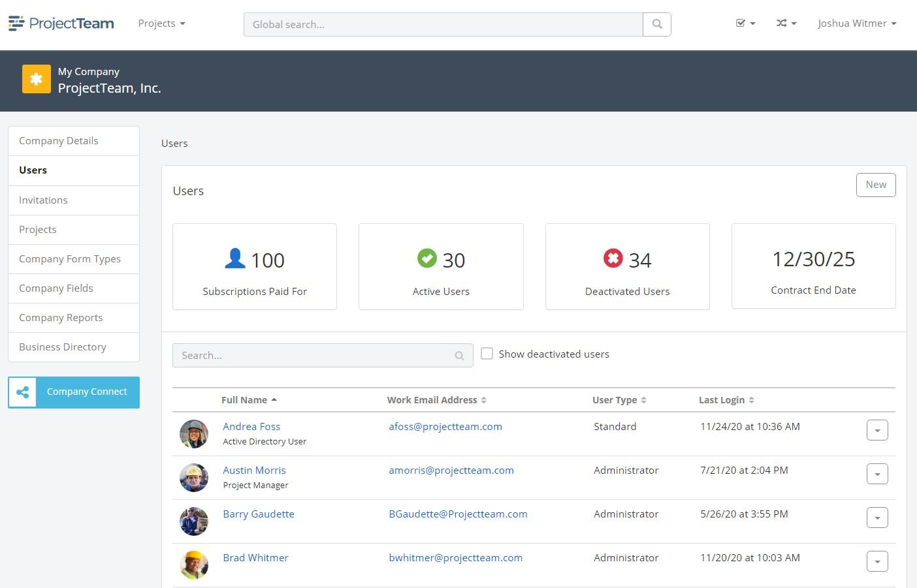The image size is (917, 588).
Task: Click the Company Connect share icon
Action: (x=23, y=392)
